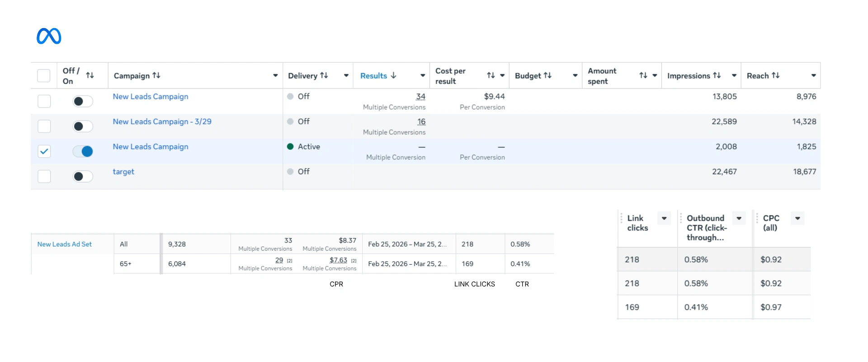Click the Impressions column sort arrows

pos(717,76)
